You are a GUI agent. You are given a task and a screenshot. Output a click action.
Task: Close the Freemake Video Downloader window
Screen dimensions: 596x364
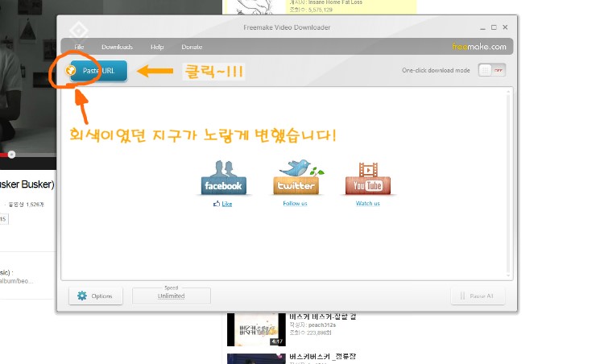505,27
